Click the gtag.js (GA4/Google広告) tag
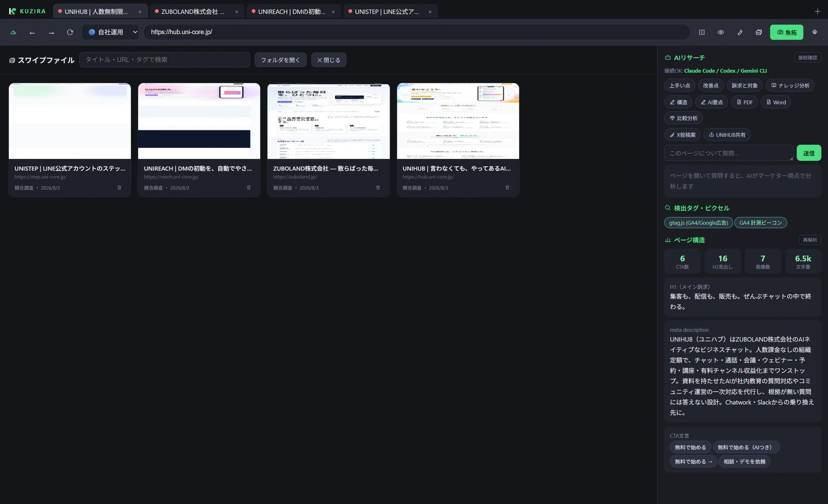The image size is (828, 504). coord(699,223)
